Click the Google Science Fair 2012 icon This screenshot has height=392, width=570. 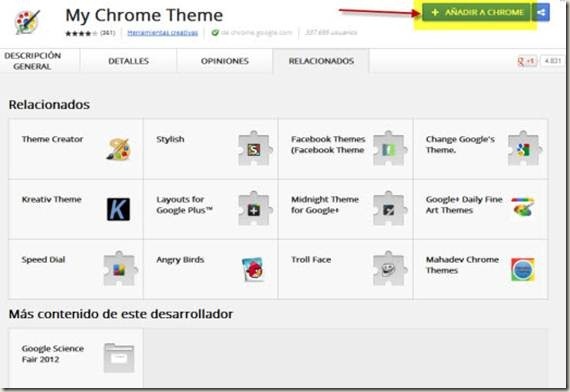pyautogui.click(x=119, y=358)
